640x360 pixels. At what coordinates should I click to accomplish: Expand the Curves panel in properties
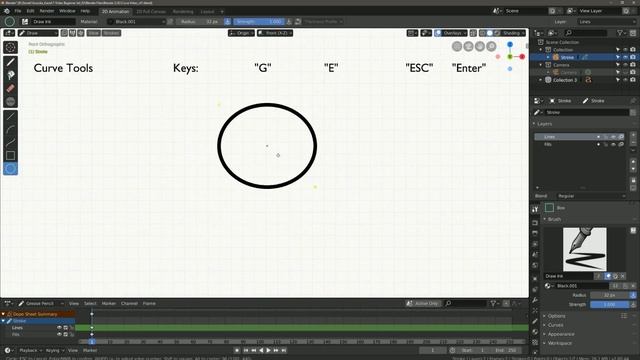pyautogui.click(x=555, y=325)
